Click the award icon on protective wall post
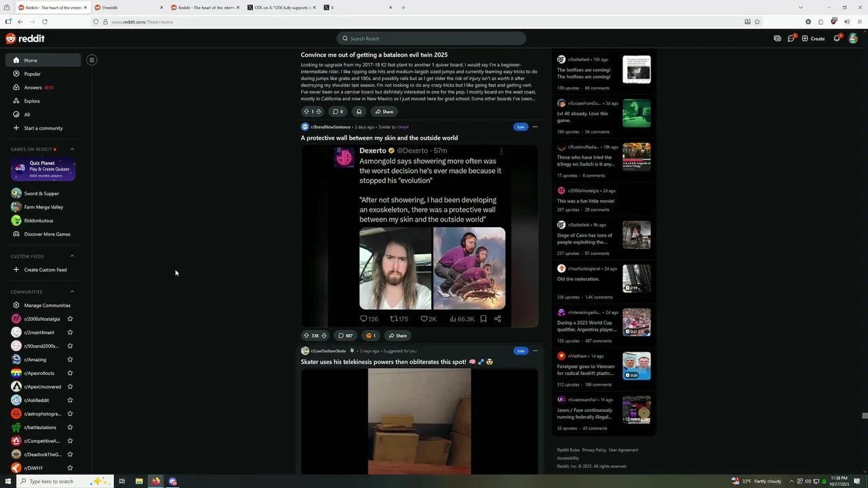Screen dimensions: 868x488 (x=370, y=335)
